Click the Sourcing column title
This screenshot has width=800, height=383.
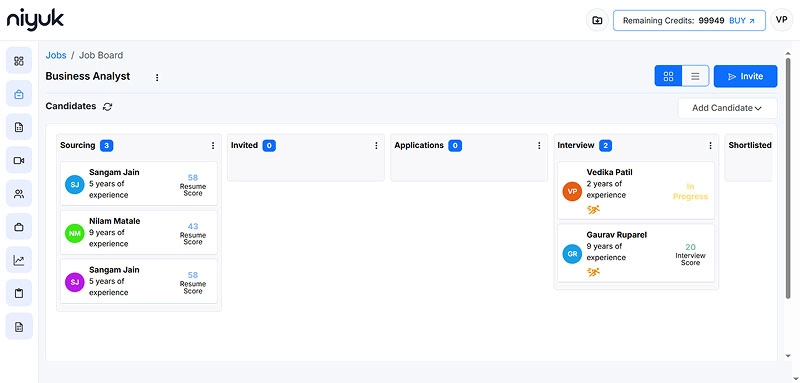78,145
